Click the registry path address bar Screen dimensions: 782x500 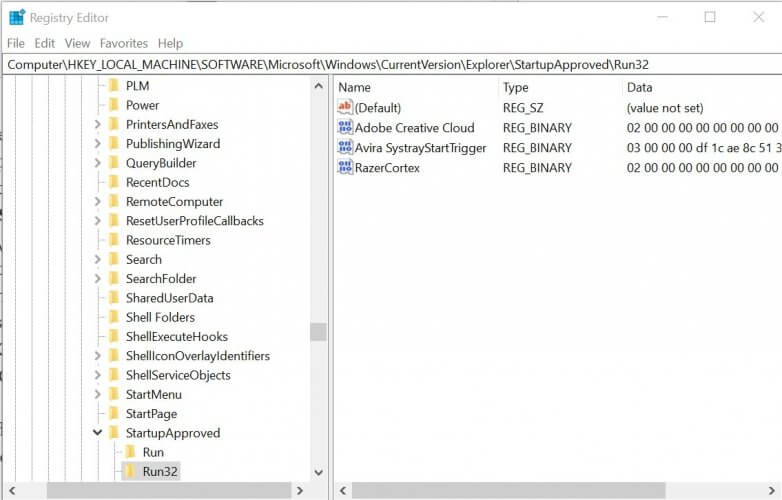click(391, 65)
